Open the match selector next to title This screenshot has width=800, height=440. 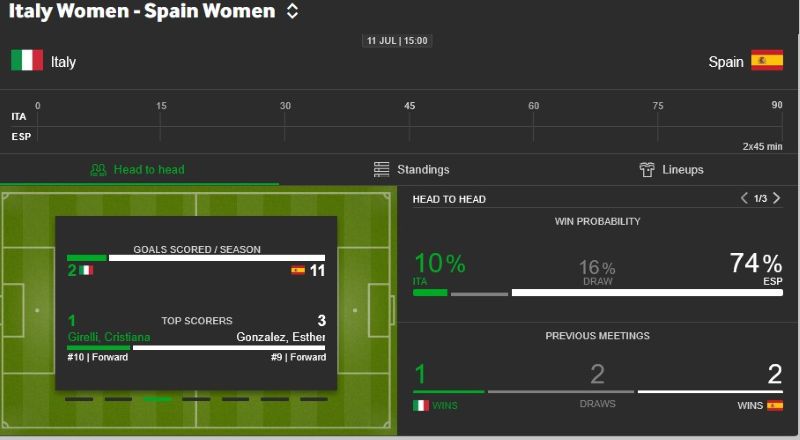tap(292, 12)
